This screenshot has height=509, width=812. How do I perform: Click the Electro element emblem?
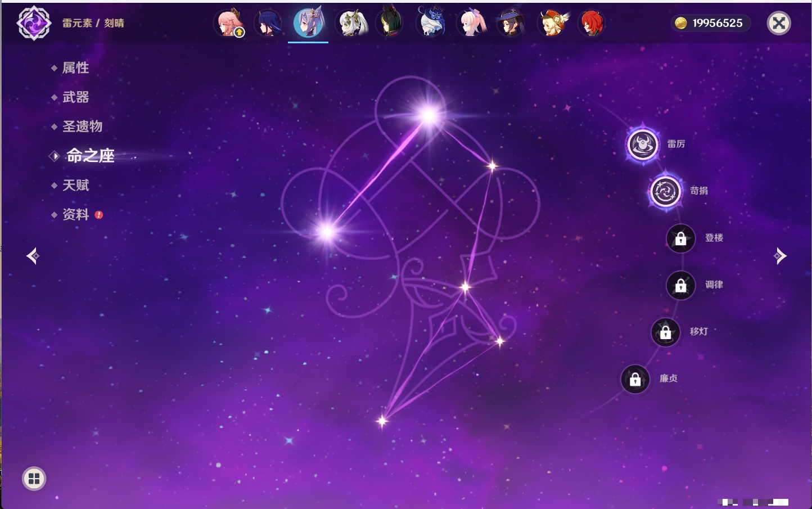coord(34,23)
